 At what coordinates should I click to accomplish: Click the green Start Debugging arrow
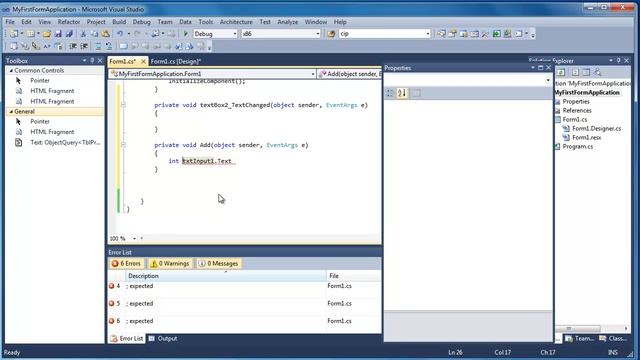(x=186, y=34)
